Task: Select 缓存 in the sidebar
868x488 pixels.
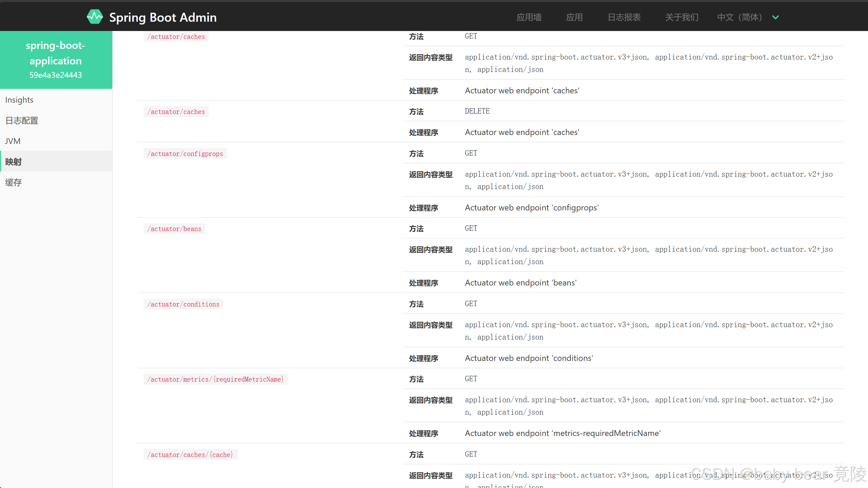Action: pos(13,182)
